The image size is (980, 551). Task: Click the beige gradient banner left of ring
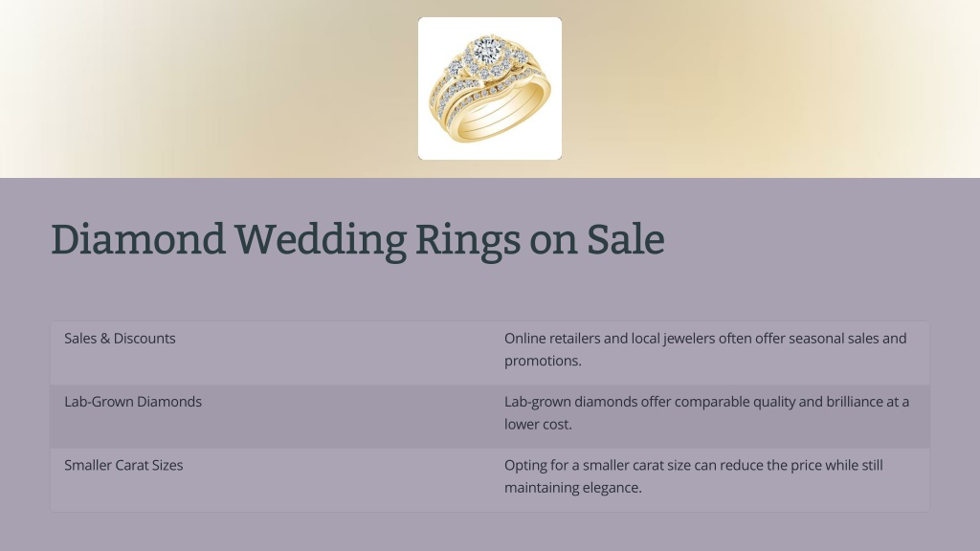[x=209, y=89]
